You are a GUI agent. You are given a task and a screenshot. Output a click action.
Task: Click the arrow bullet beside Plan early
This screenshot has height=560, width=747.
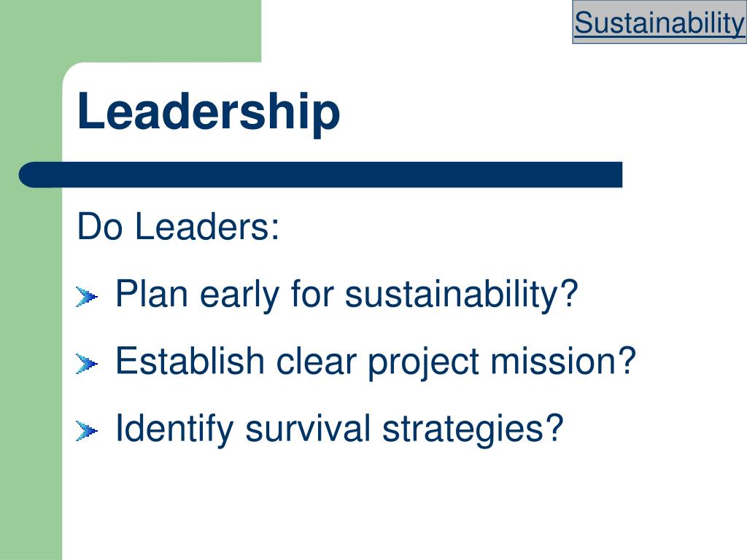click(87, 297)
